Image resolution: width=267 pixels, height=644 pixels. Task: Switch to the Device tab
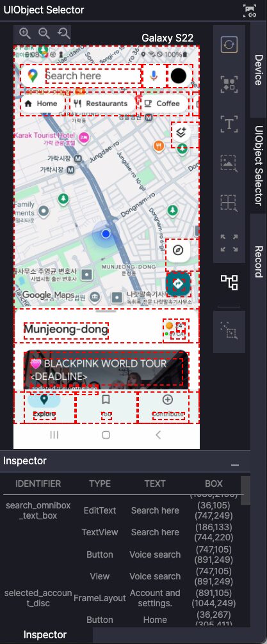(x=259, y=70)
